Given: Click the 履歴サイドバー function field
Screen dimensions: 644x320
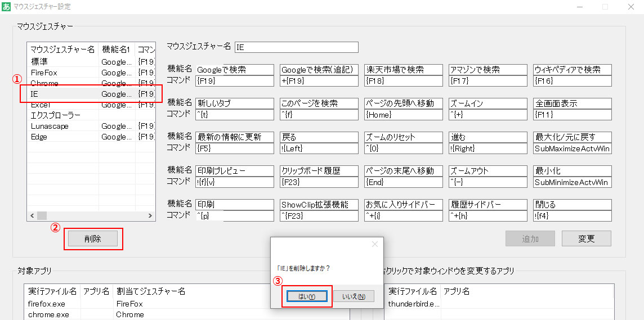Looking at the screenshot, I should point(488,204).
